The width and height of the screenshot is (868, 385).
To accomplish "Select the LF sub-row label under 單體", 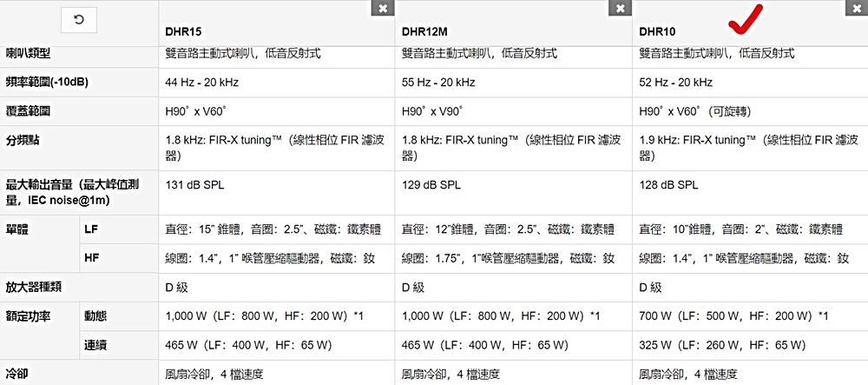I will 91,229.
